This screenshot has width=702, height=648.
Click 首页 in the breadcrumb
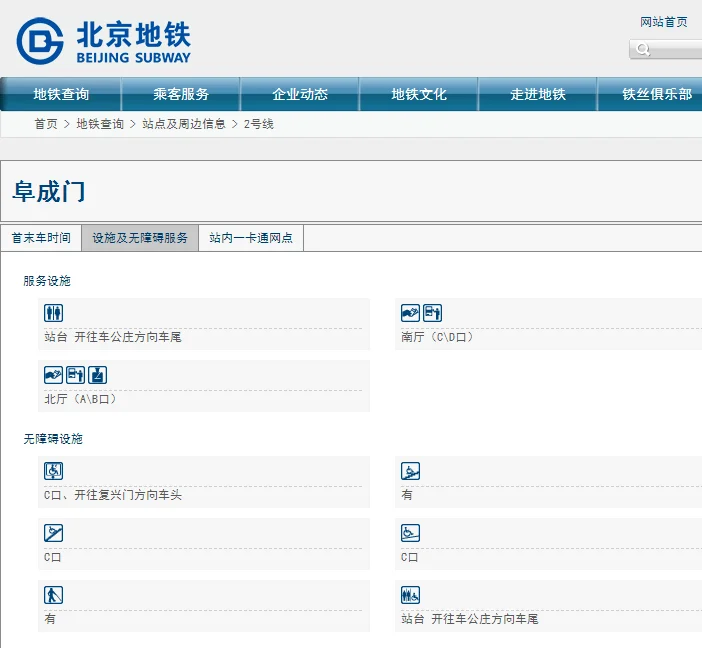[46, 124]
